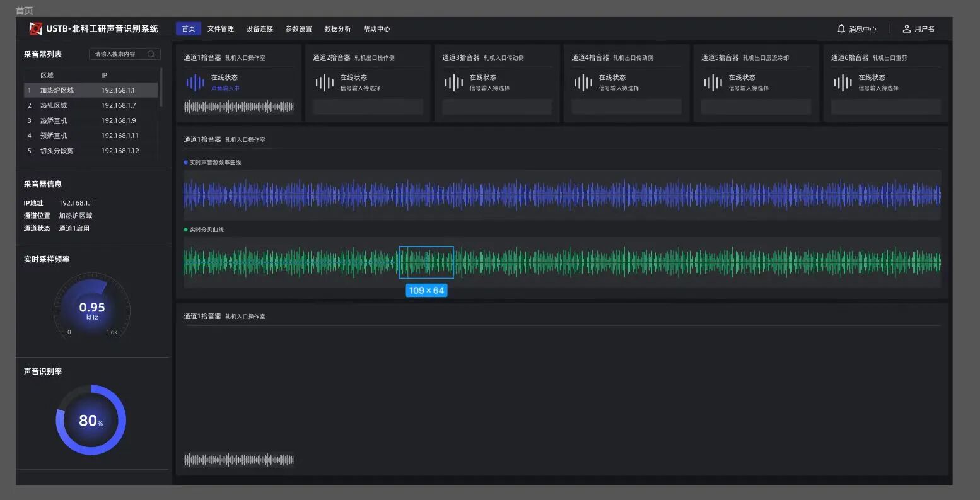This screenshot has width=980, height=500.
Task: Click the selected region on green decibel curve
Action: [x=426, y=262]
